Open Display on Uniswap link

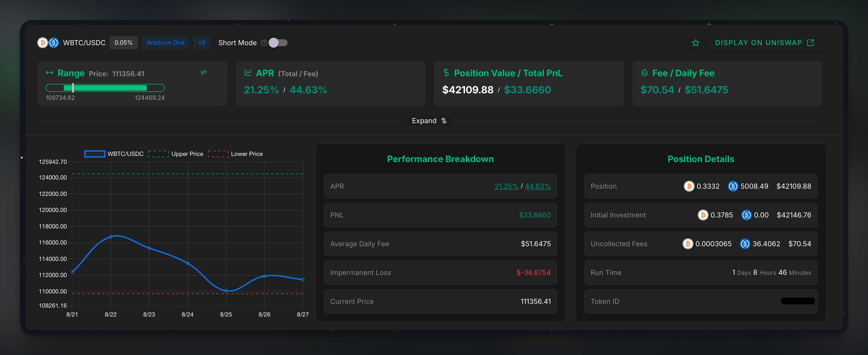(x=764, y=43)
